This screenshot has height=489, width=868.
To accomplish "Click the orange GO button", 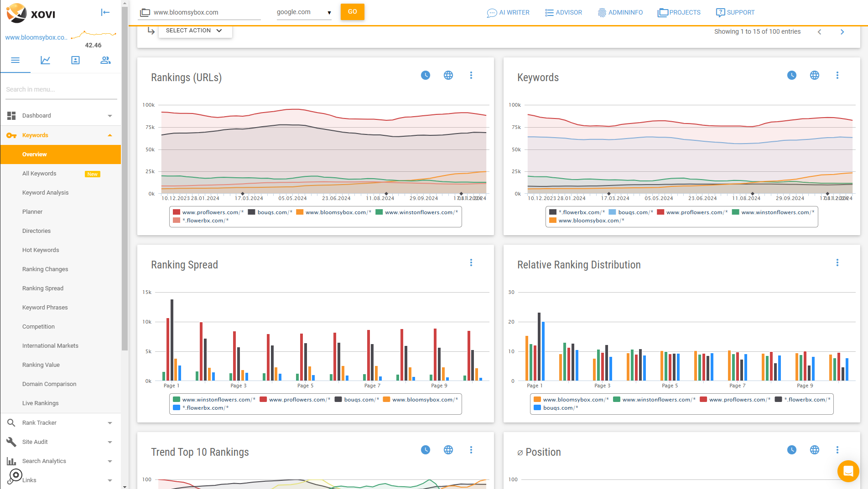I will [352, 12].
